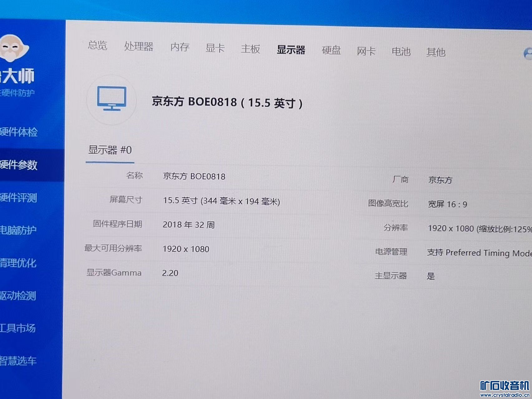This screenshot has height=399, width=532.
Task: Switch to the 其他 tab
Action: coord(436,52)
